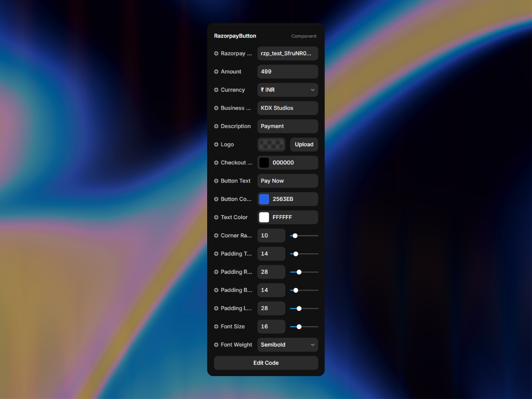
Task: Select the empty Logo image thumbnail
Action: [271, 145]
